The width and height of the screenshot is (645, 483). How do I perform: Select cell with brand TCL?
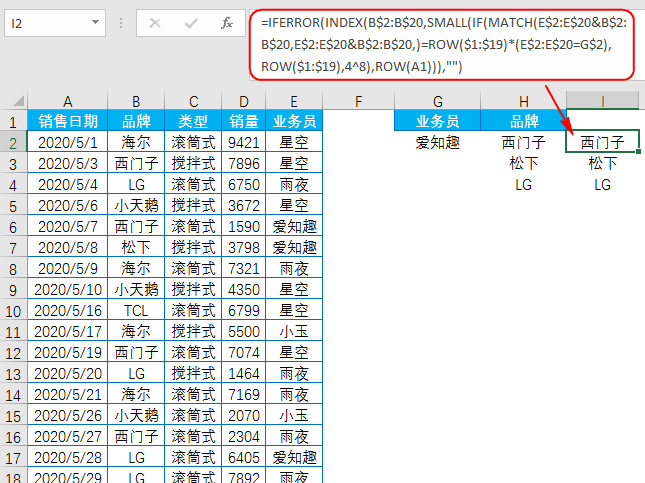[136, 310]
